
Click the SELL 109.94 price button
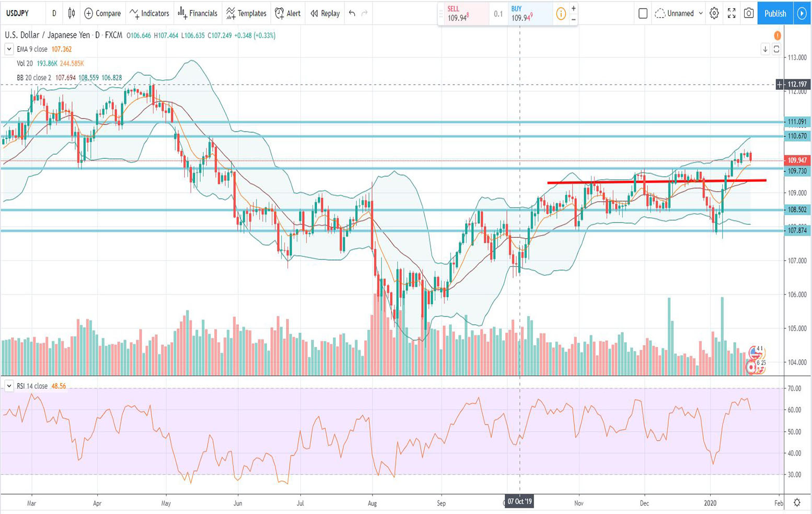462,14
